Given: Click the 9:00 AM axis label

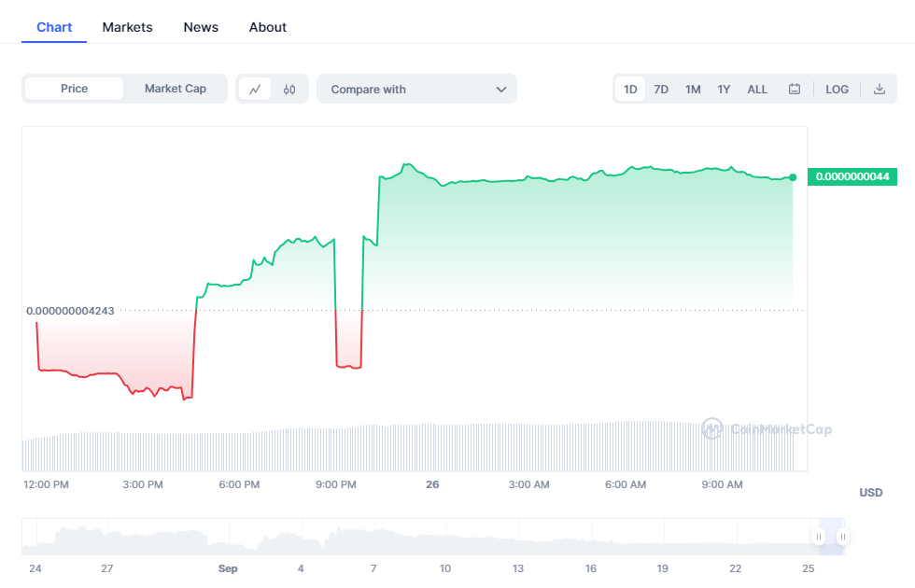Looking at the screenshot, I should (x=723, y=484).
